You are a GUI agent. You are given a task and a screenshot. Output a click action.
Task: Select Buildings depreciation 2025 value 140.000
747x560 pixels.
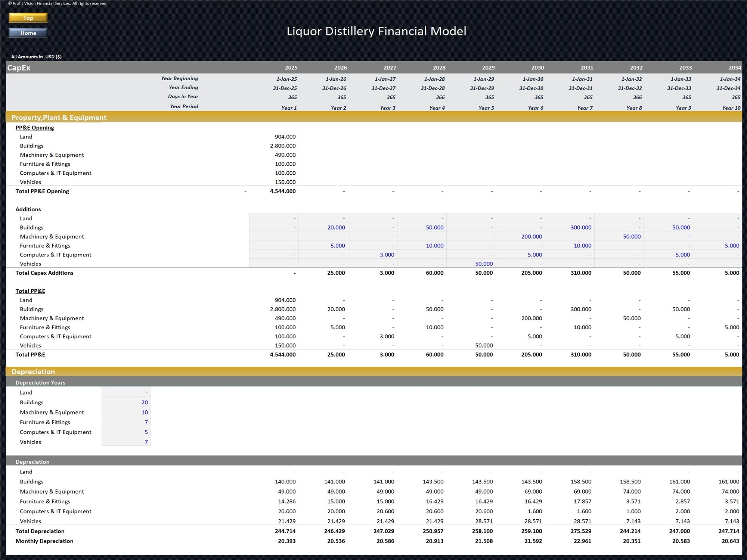[285, 482]
